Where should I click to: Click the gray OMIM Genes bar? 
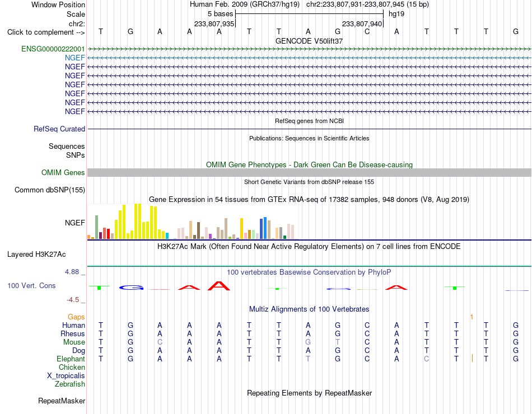click(x=309, y=172)
